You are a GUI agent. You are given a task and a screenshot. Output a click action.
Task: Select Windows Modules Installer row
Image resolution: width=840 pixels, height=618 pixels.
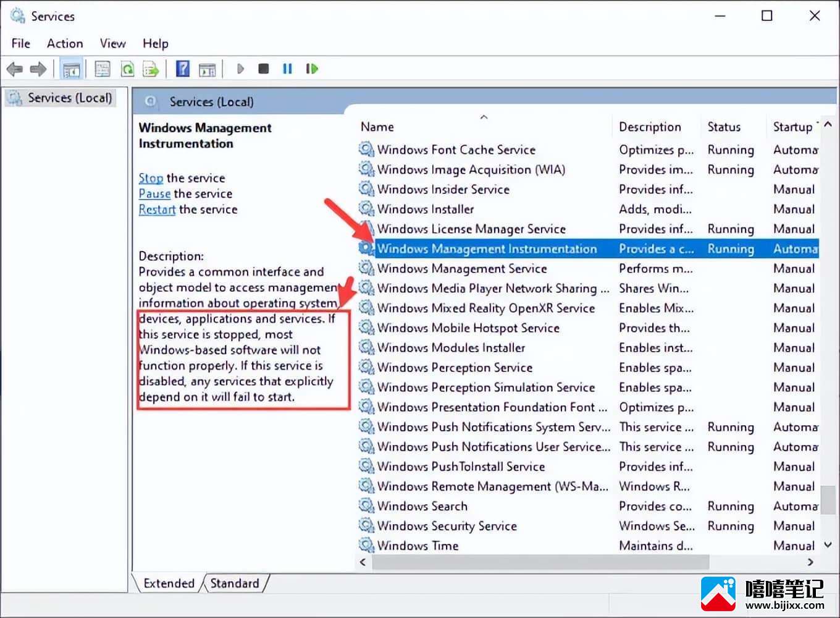[588, 347]
